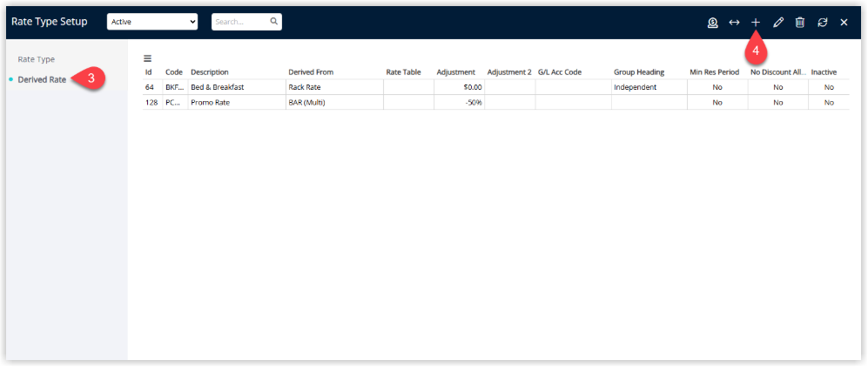Edit selected rate with pencil icon
Viewport: 868px width, 367px height.
click(778, 22)
